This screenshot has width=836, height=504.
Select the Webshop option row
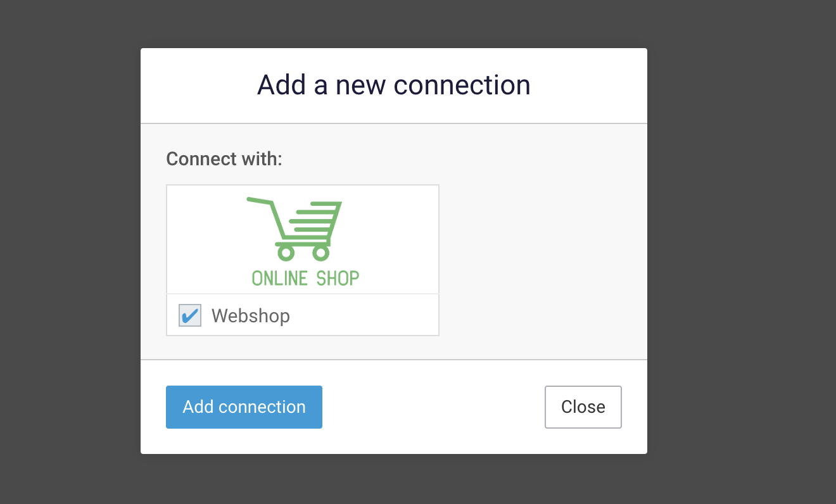click(302, 315)
